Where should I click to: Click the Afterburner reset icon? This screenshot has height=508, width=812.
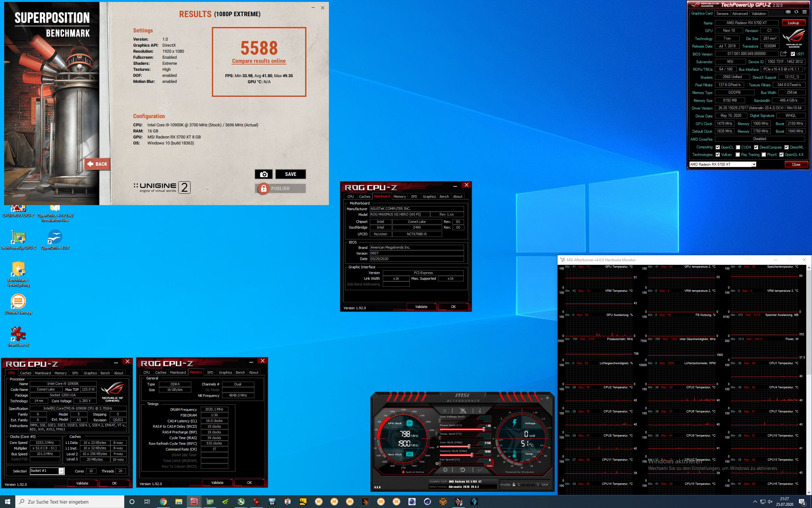coord(462,470)
